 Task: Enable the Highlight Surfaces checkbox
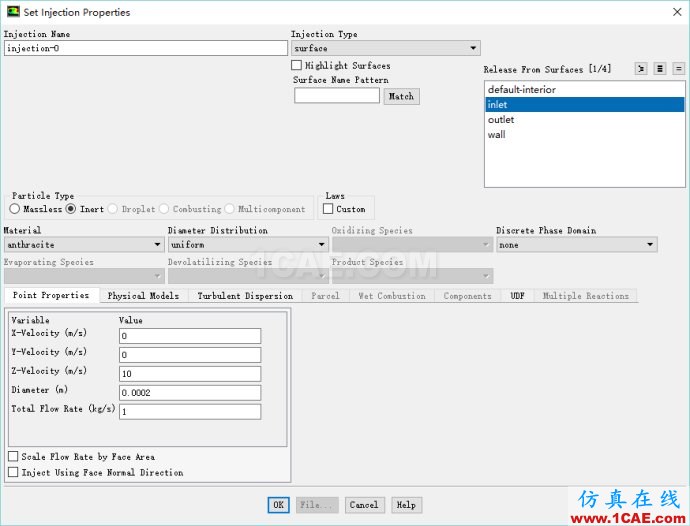coord(296,66)
